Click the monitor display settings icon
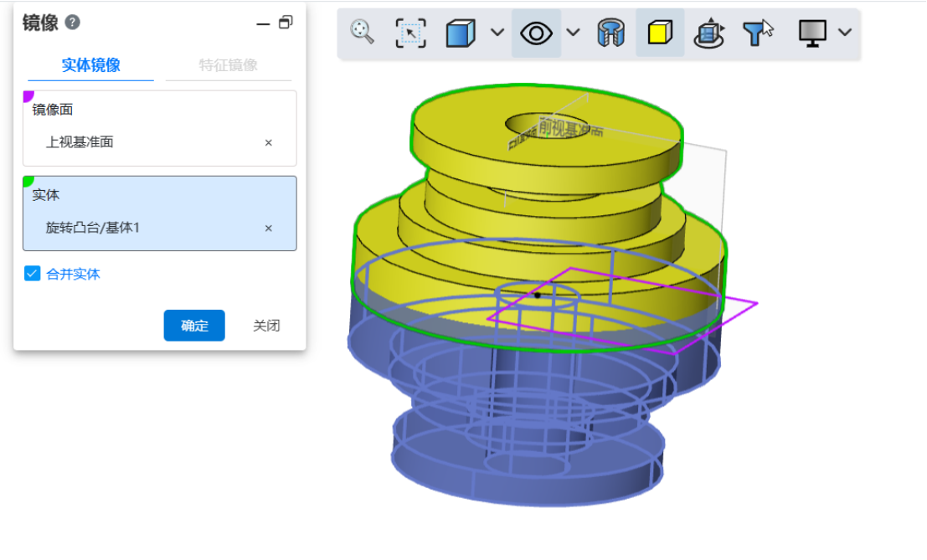Viewport: 927px width, 560px height. [812, 33]
